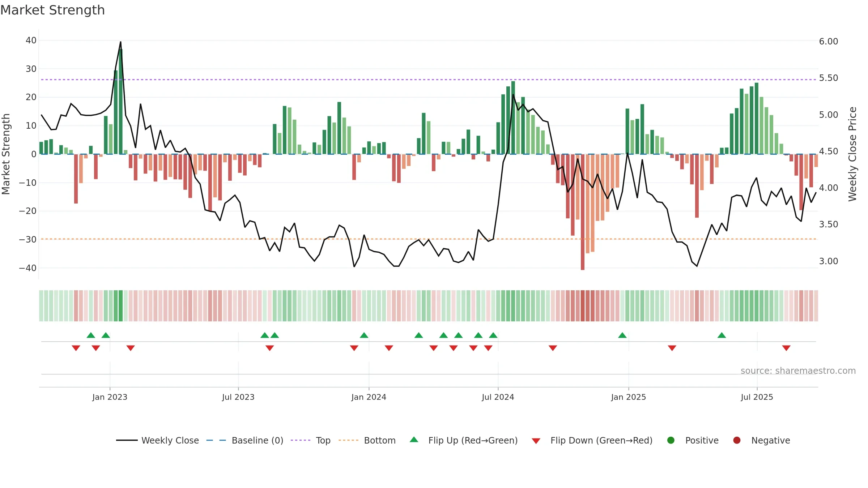This screenshot has width=868, height=488.
Task: Click the 40 strength axis label
Action: pos(31,40)
